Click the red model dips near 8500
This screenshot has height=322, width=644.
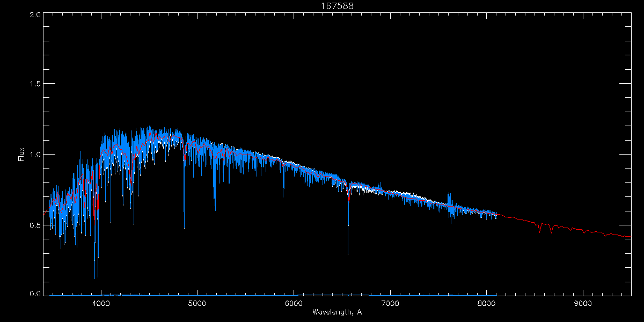point(539,231)
